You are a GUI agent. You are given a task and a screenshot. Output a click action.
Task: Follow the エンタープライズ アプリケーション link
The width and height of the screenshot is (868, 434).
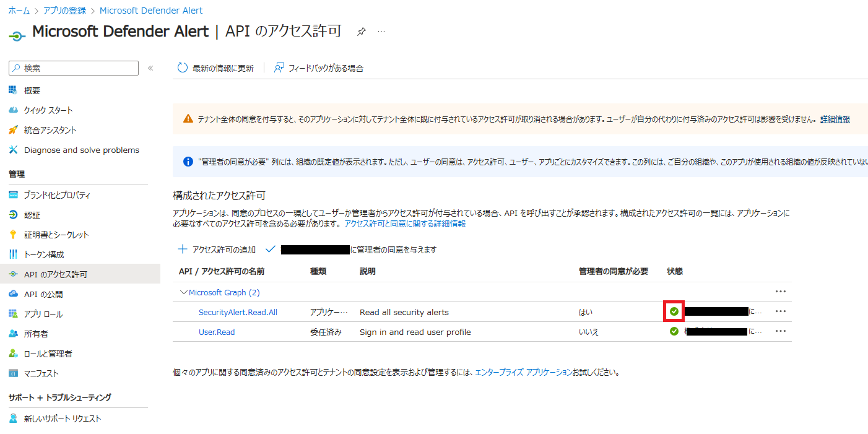coord(524,372)
